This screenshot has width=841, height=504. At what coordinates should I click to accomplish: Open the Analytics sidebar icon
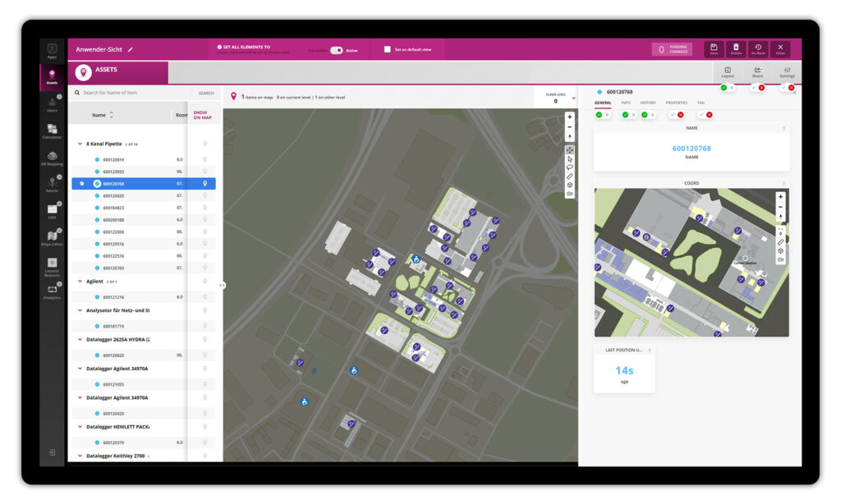(x=52, y=291)
